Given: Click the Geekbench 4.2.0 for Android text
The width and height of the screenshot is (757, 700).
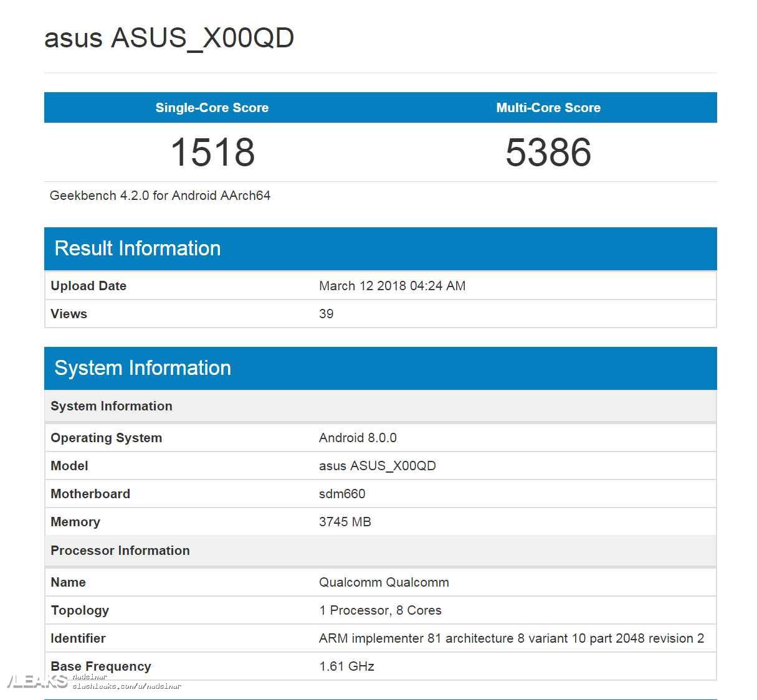Looking at the screenshot, I should tap(159, 196).
